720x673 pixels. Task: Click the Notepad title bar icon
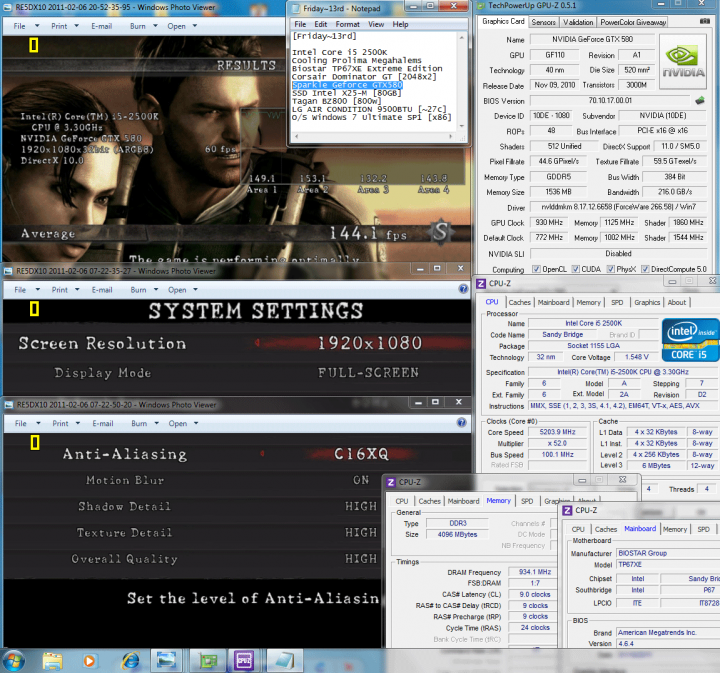[x=296, y=8]
